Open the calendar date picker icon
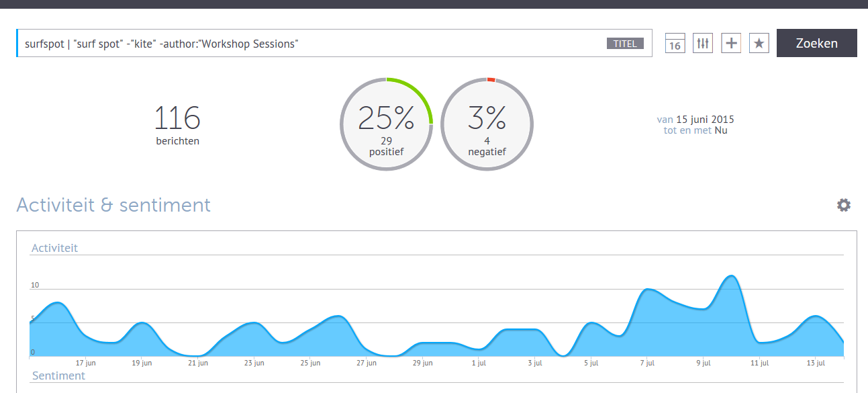This screenshot has width=868, height=393. pos(675,43)
